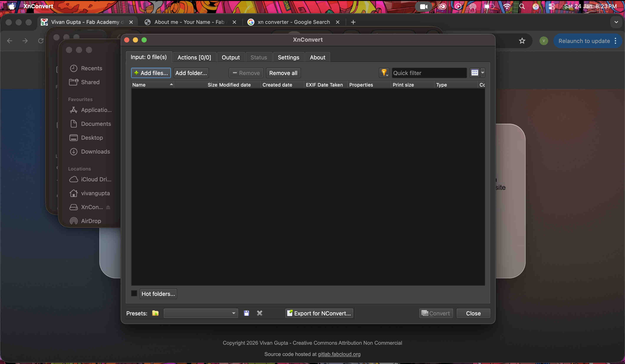Enable the Hot folders checkbox
Image resolution: width=625 pixels, height=364 pixels.
click(x=134, y=293)
